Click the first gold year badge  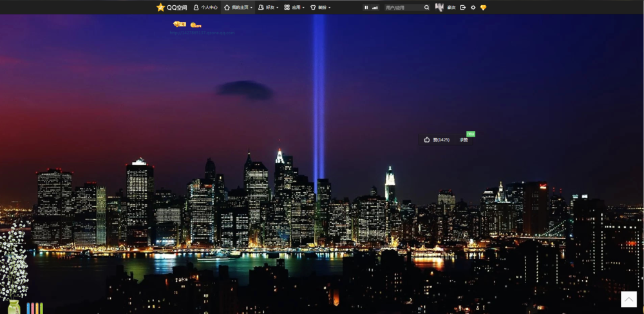click(x=180, y=25)
